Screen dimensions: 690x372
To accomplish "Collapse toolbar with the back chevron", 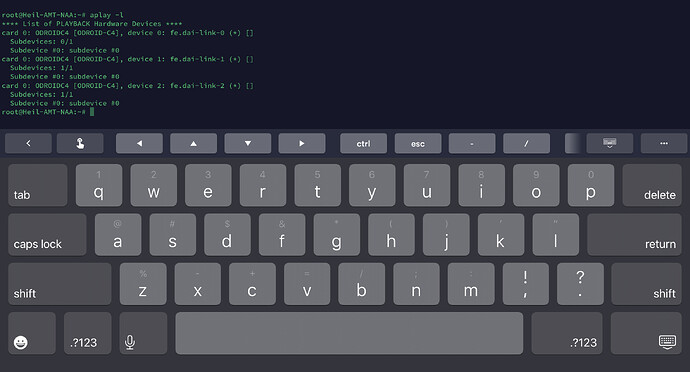I will click(28, 144).
